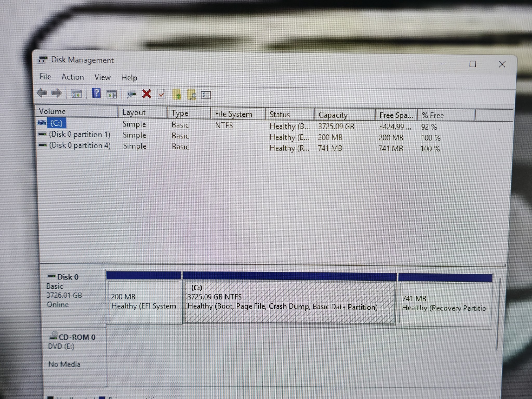Viewport: 532px width, 399px height.
Task: Open the blue Help question-mark icon
Action: pyautogui.click(x=96, y=93)
